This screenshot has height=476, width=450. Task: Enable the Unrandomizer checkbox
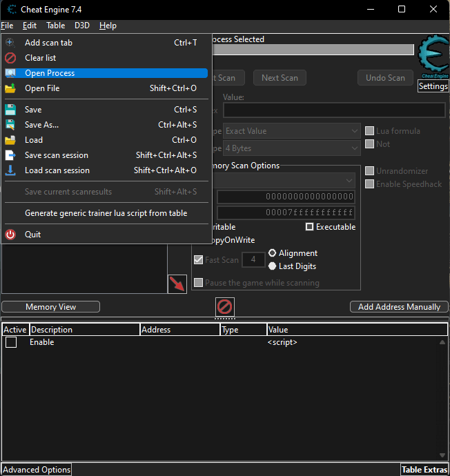pyautogui.click(x=369, y=171)
